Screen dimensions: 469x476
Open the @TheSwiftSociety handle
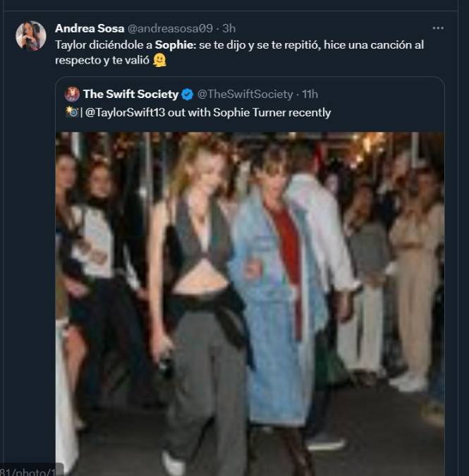(x=244, y=94)
